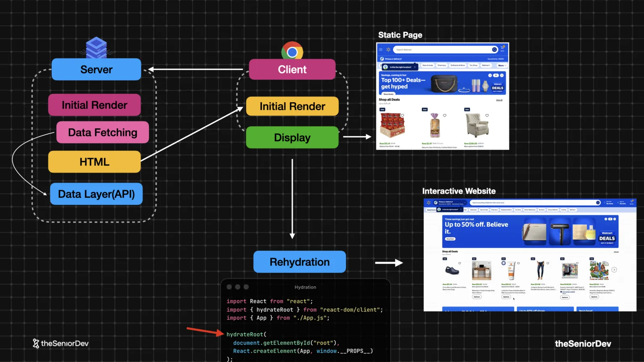Expand Pickup or delivery dropdown in Interactive Website
The width and height of the screenshot is (644, 362).
[450, 203]
